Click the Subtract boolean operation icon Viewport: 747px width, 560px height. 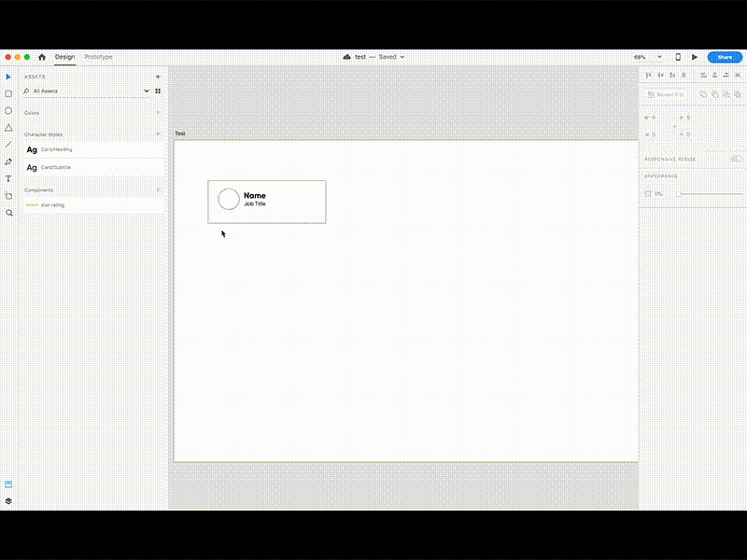(715, 95)
